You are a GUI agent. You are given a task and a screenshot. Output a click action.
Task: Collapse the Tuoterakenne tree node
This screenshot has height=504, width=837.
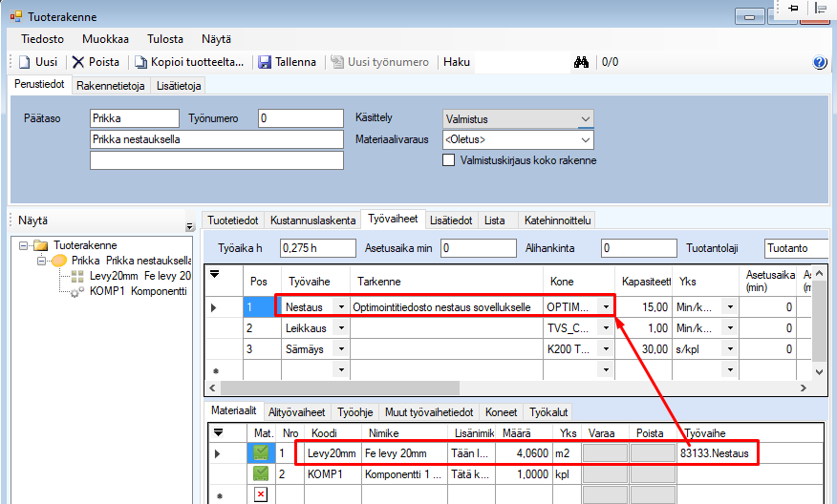(x=26, y=245)
